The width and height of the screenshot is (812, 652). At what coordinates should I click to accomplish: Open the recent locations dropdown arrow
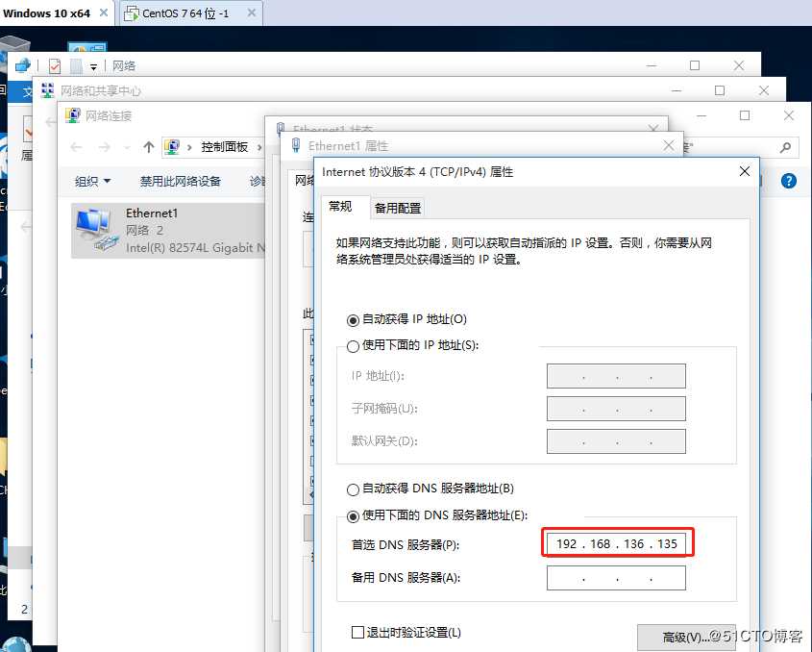(127, 148)
